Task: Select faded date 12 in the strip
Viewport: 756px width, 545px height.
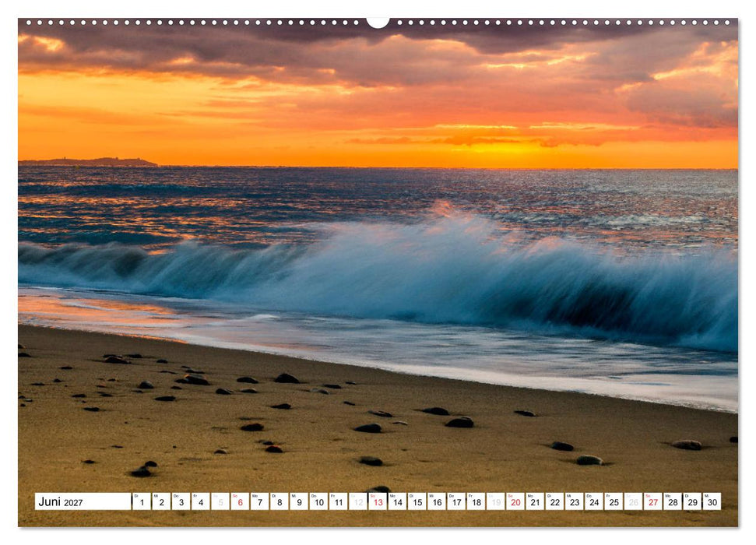Action: pyautogui.click(x=358, y=501)
